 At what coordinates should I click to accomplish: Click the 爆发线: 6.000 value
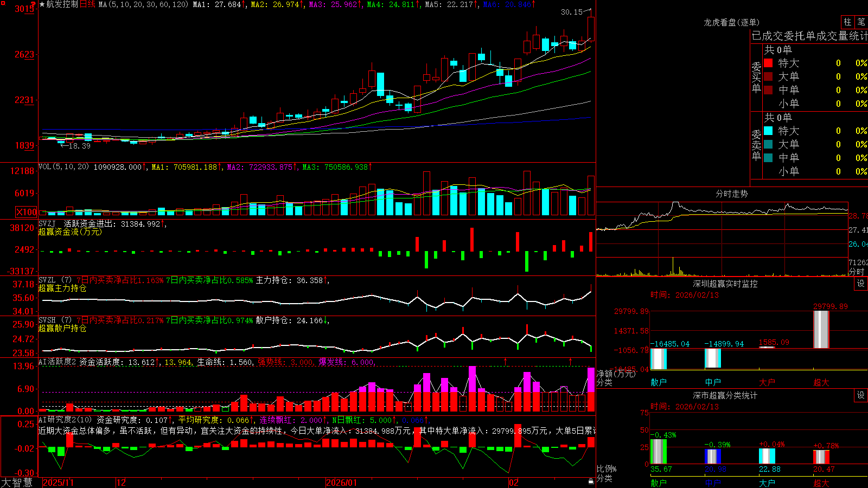[x=346, y=362]
